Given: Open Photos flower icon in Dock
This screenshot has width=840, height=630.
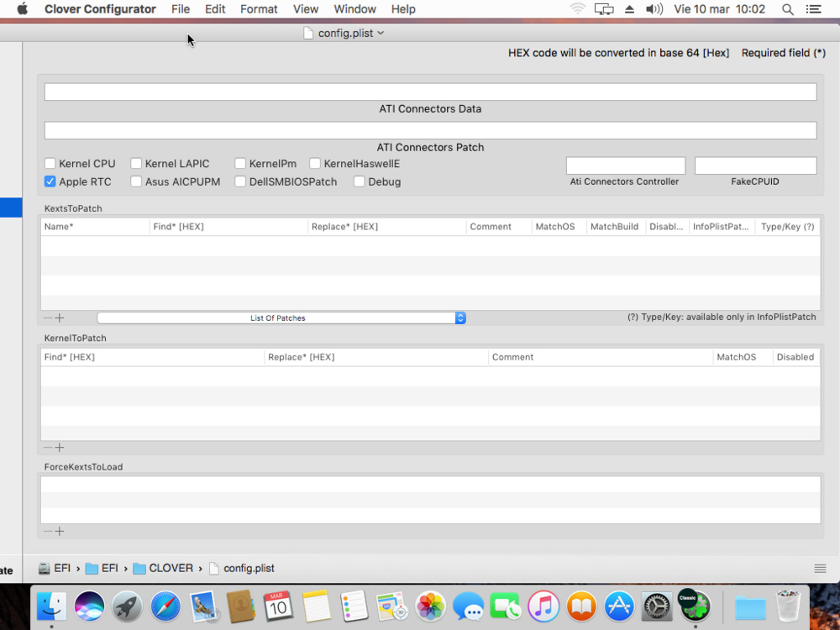Looking at the screenshot, I should click(430, 606).
